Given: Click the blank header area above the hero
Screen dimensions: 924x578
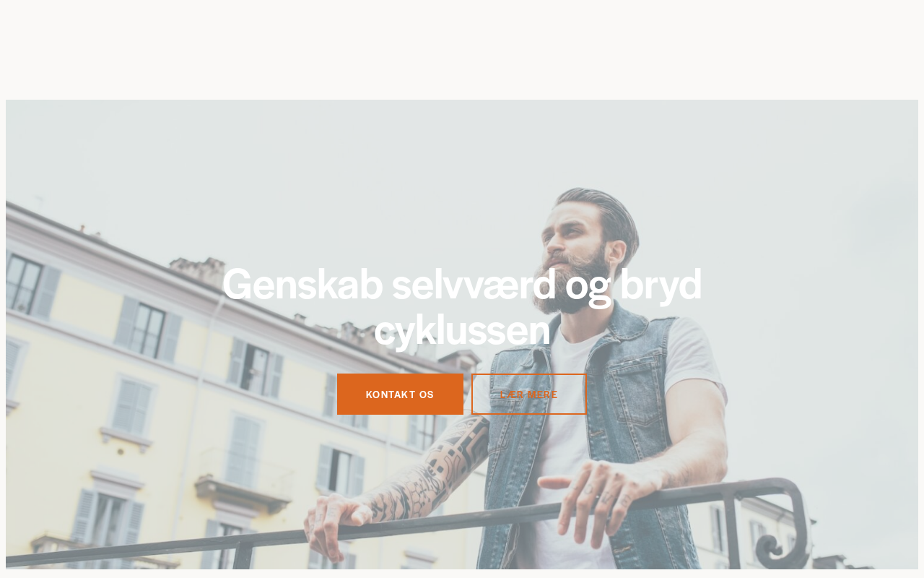Looking at the screenshot, I should point(462,49).
